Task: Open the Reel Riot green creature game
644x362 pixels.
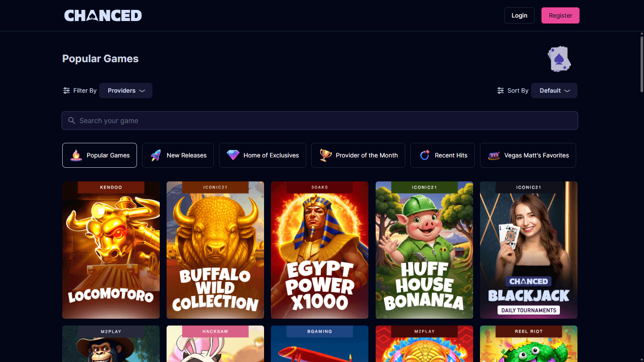Action: 529,344
